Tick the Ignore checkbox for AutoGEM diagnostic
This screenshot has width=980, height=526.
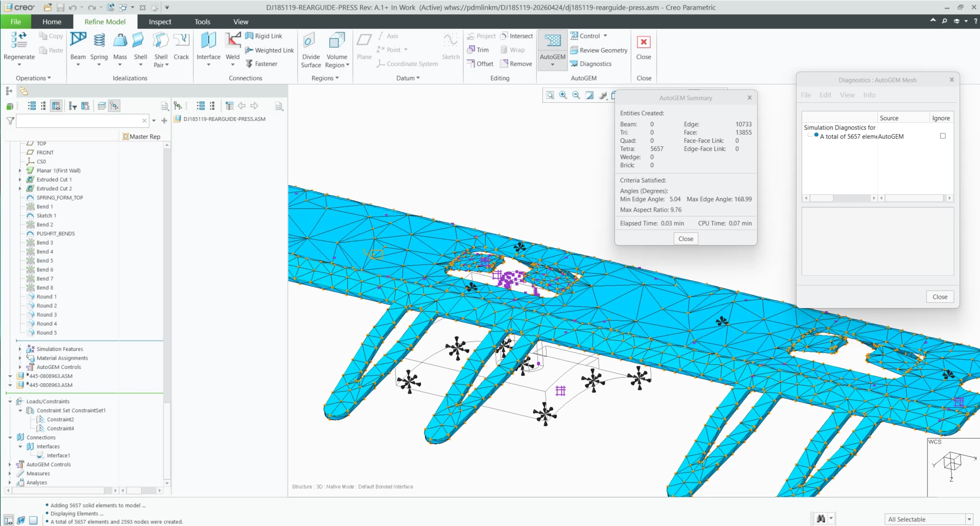943,136
